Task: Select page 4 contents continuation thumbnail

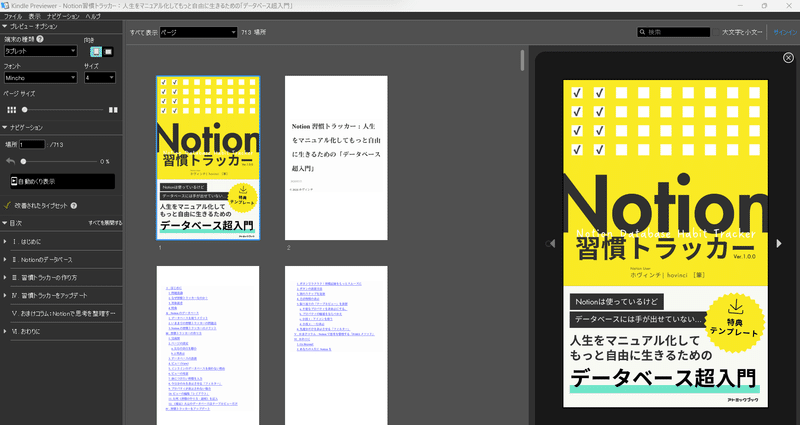Action: click(336, 345)
